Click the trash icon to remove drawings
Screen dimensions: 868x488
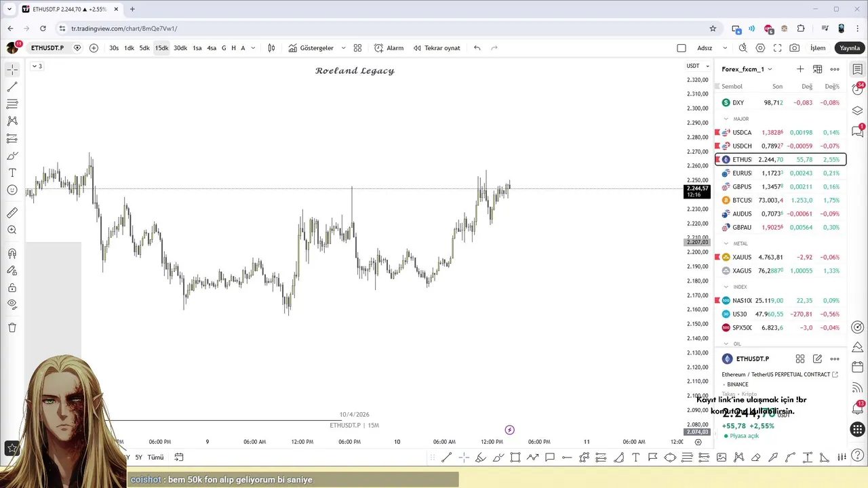(x=12, y=327)
